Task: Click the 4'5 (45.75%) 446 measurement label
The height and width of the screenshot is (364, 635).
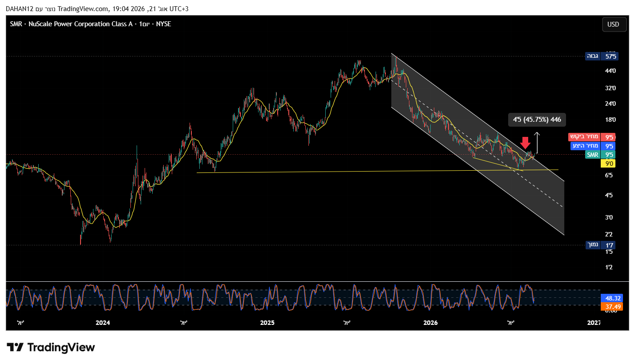Action: (537, 119)
